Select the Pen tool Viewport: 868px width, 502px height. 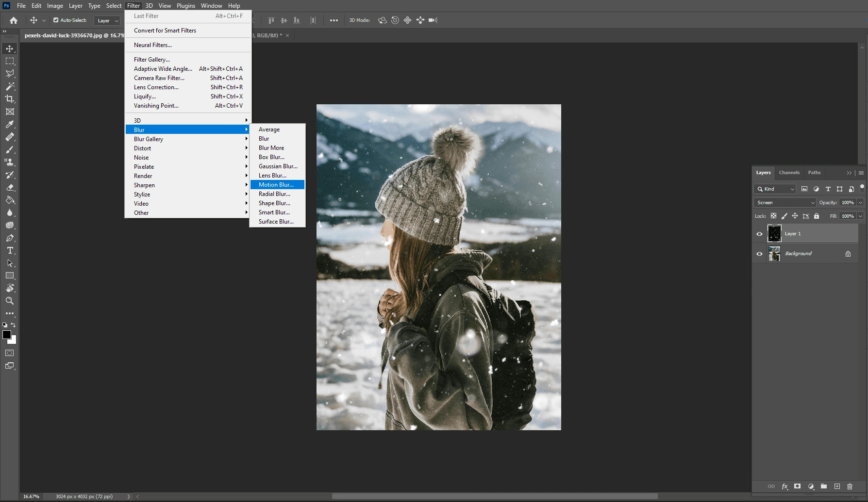(x=10, y=238)
